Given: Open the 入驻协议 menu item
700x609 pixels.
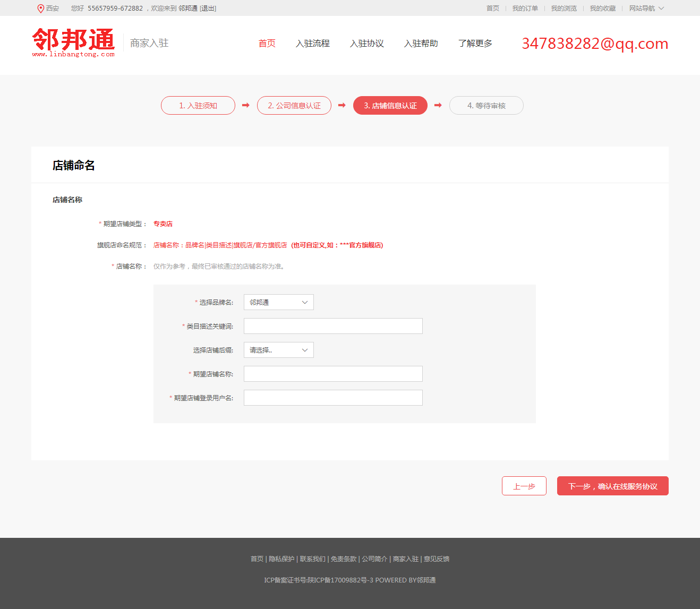Looking at the screenshot, I should pyautogui.click(x=366, y=44).
